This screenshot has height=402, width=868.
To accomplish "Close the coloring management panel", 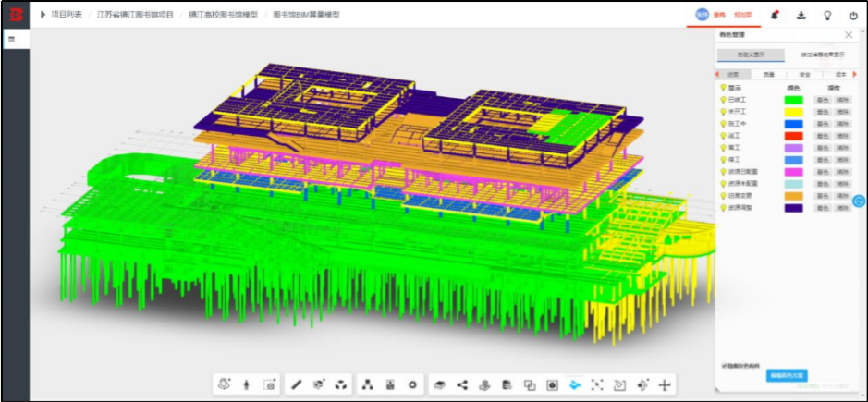I will pyautogui.click(x=849, y=34).
